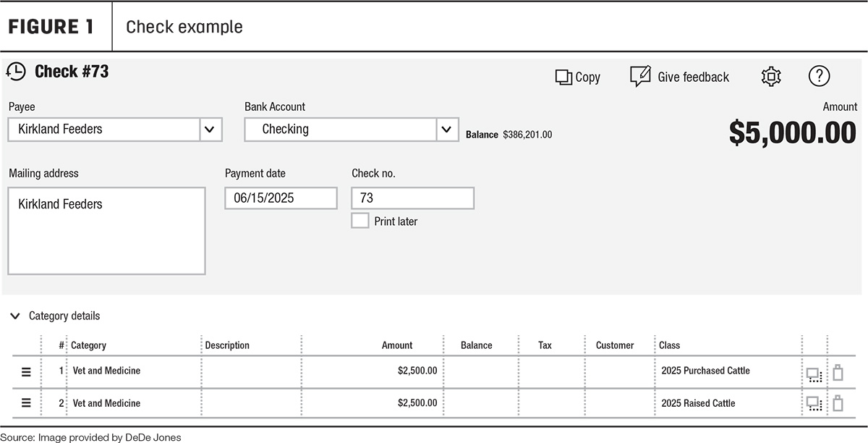Click the row 2 Customer cell
This screenshot has width=868, height=443.
618,403
